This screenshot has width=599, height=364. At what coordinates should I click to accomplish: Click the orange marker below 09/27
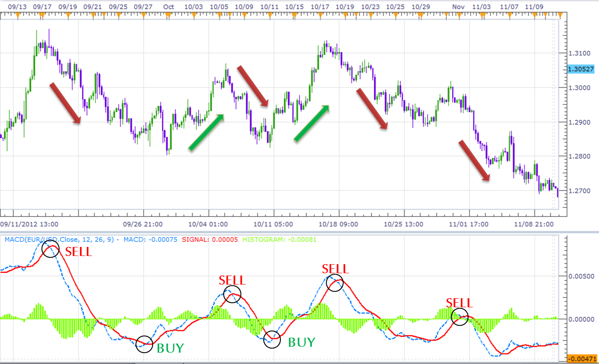click(143, 15)
